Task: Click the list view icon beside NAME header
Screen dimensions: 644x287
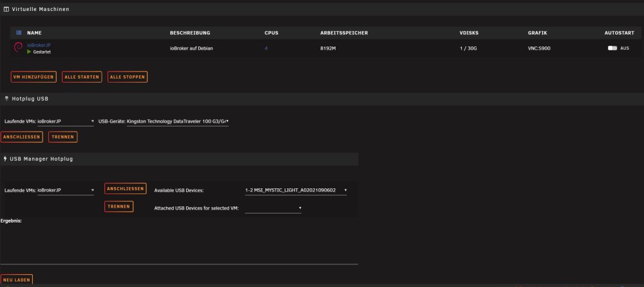Action: click(x=19, y=33)
